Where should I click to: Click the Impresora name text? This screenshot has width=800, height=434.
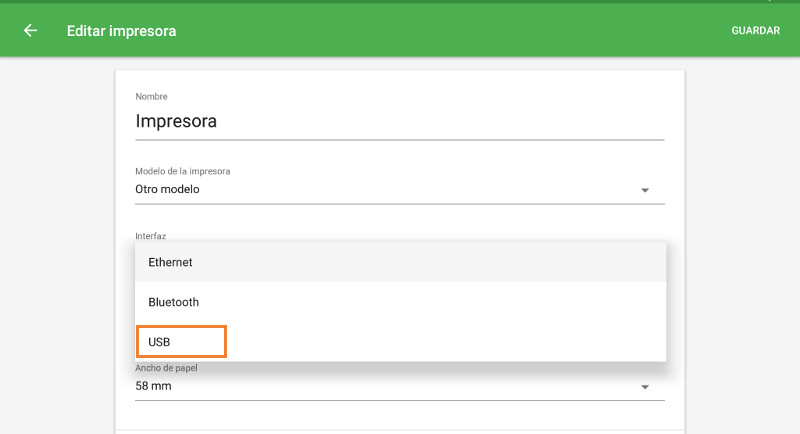(x=176, y=122)
